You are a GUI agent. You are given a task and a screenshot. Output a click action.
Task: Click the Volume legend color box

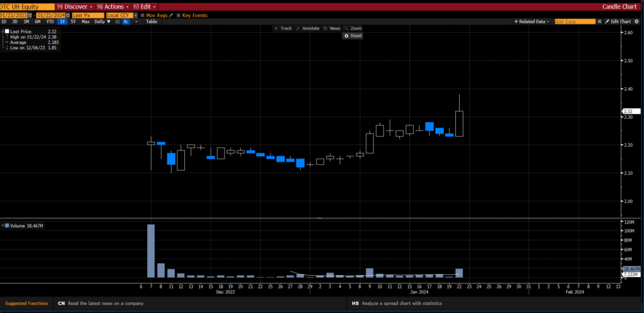point(7,225)
